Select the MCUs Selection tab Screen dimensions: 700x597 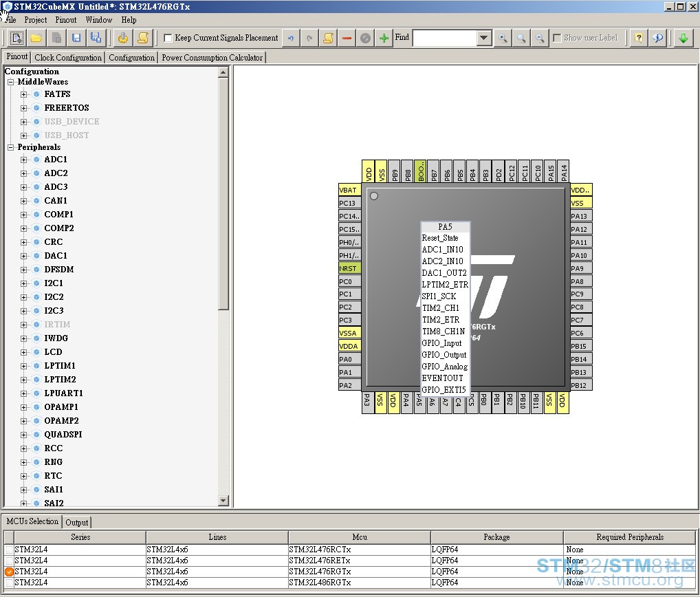[32, 521]
